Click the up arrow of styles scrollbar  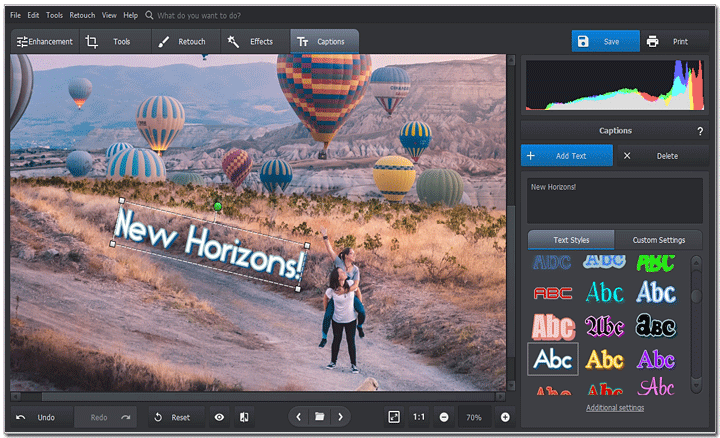point(696,263)
